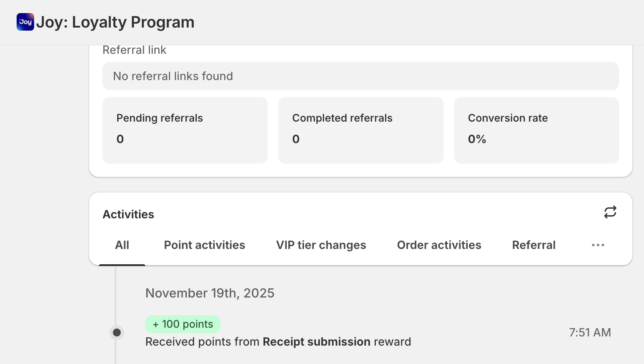
Task: Click the Completed referrals stat card
Action: click(x=360, y=130)
